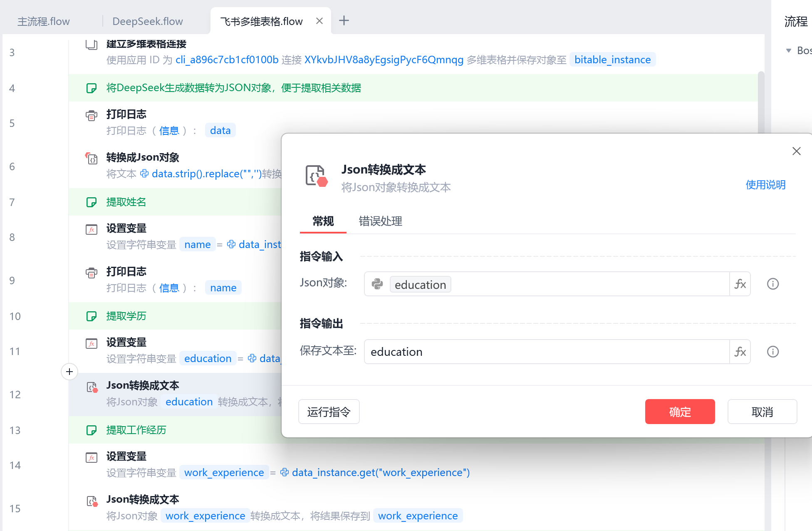This screenshot has width=812, height=531.
Task: Click info icon beside Json对象 field
Action: [772, 284]
